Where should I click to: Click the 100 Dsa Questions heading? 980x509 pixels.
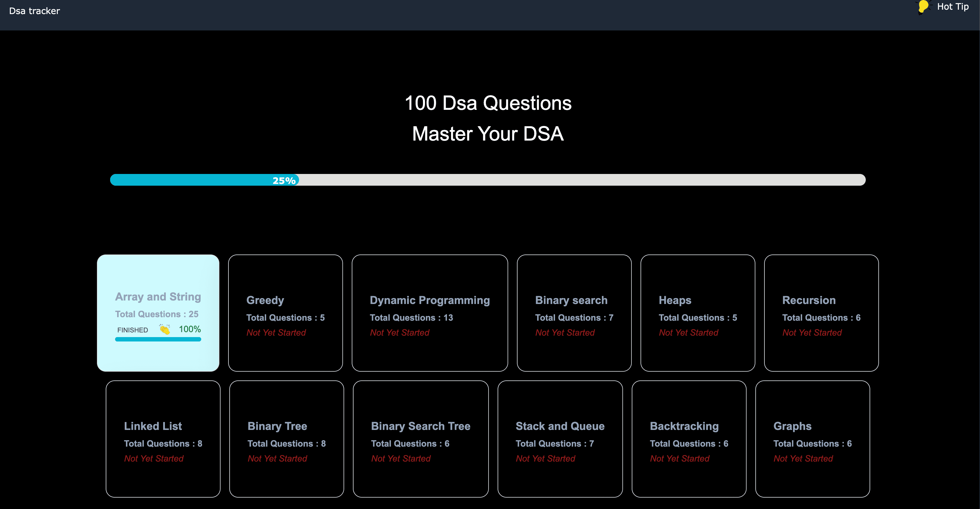pyautogui.click(x=488, y=103)
